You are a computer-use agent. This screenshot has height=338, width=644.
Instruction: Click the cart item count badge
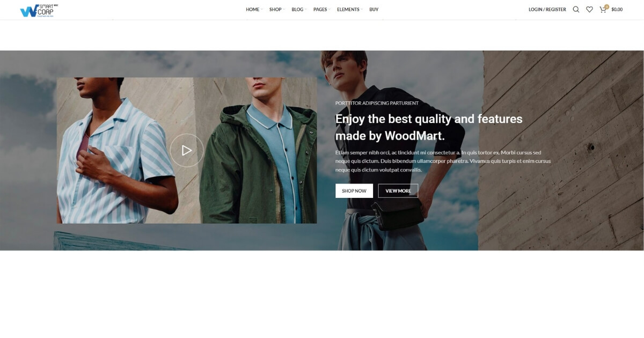[x=607, y=6]
